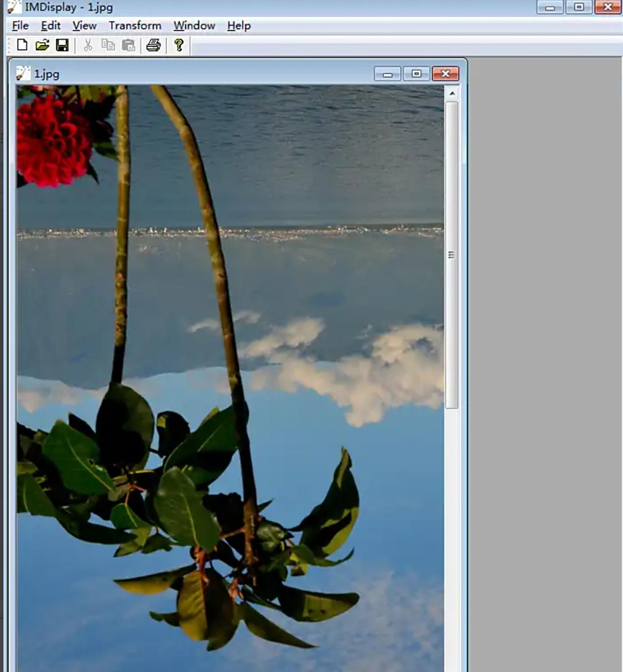Click the scroll up arrow of image window
Screen dimensions: 623x672
[x=452, y=93]
